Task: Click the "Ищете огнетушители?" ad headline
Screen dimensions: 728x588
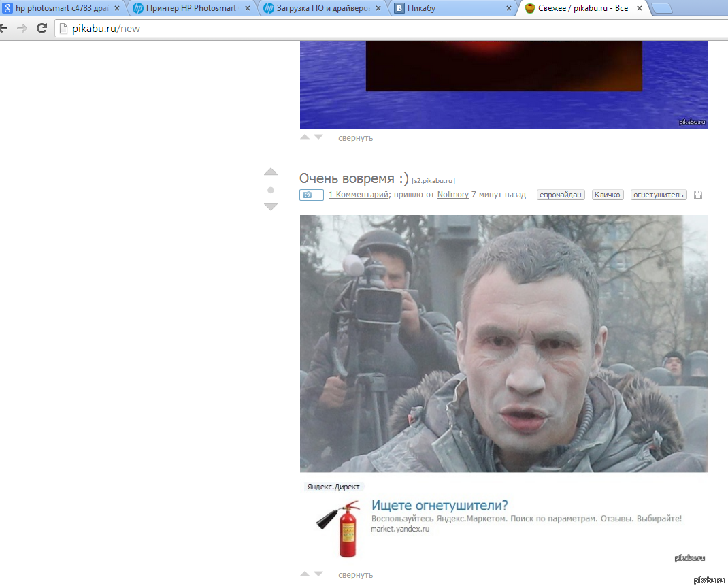Action: pos(440,505)
